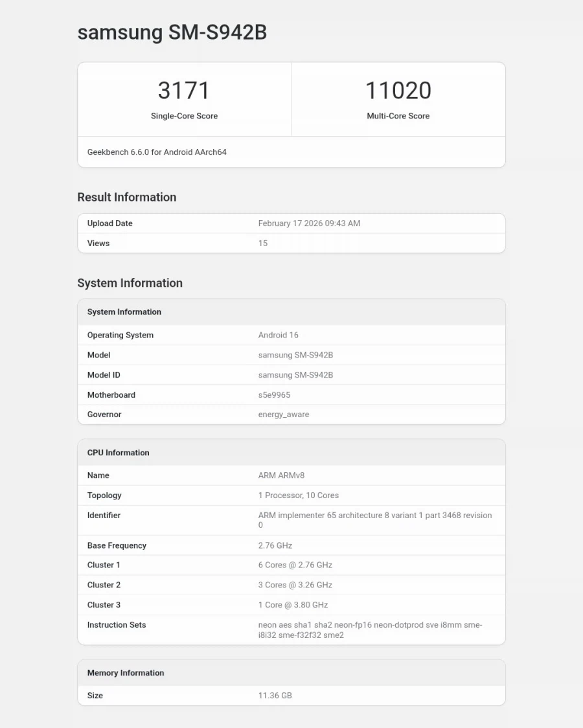Click the Cluster 3 value 1 Core @ 3.80 GHz
The width and height of the screenshot is (583, 728).
tap(293, 605)
